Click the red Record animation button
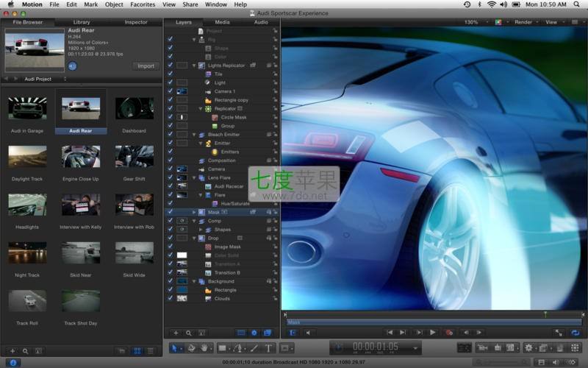 pyautogui.click(x=449, y=333)
